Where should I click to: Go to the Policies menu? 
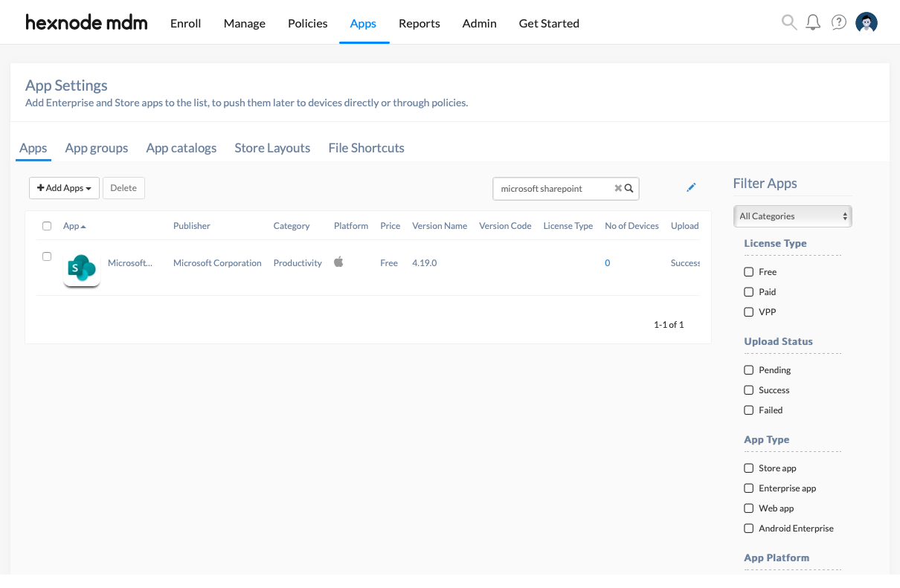pyautogui.click(x=308, y=23)
